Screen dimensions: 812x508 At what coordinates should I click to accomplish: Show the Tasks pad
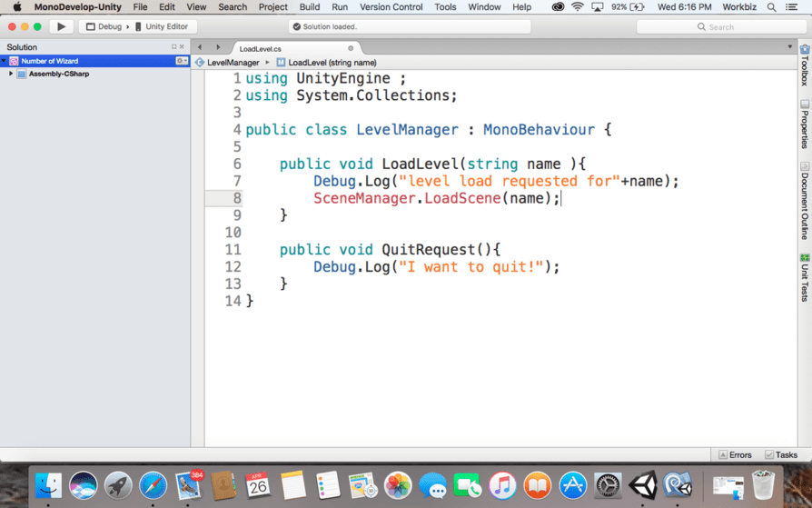pyautogui.click(x=781, y=454)
